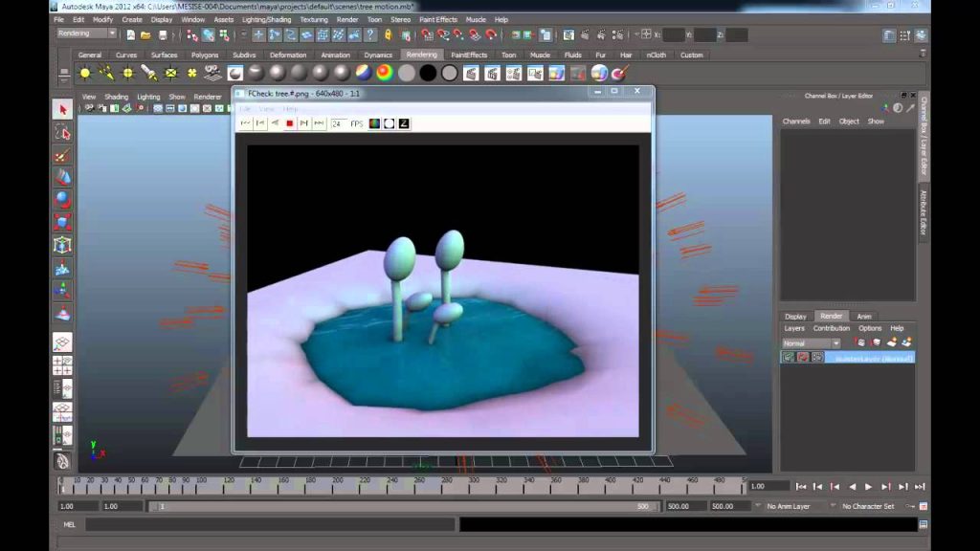980x551 pixels.
Task: Click masterLayer recycle render icon
Action: click(803, 358)
